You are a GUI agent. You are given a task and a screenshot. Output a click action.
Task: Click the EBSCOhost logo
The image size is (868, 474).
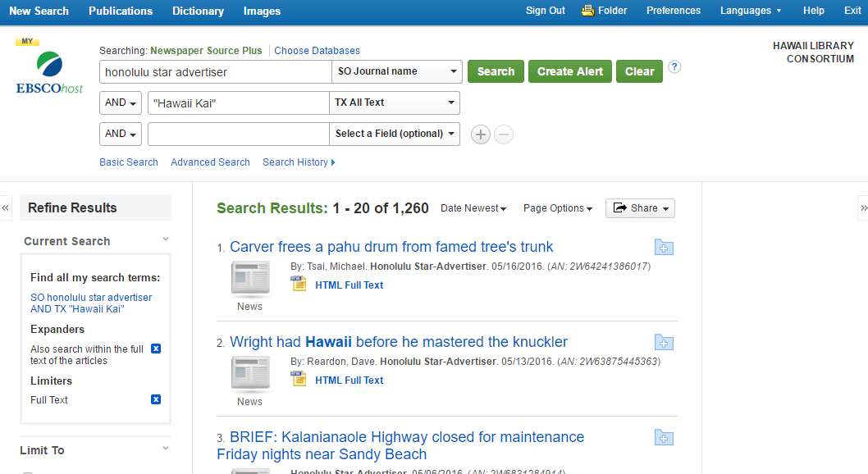pos(49,72)
